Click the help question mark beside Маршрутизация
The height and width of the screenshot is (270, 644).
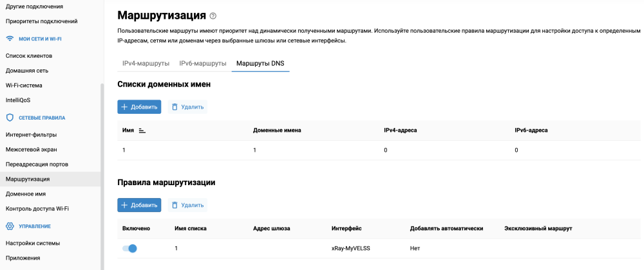[x=213, y=15]
